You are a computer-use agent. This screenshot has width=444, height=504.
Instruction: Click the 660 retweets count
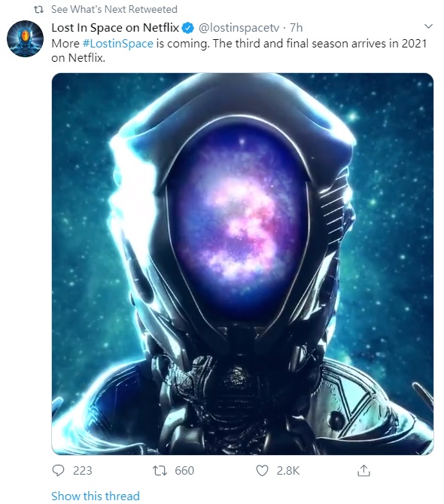click(184, 471)
